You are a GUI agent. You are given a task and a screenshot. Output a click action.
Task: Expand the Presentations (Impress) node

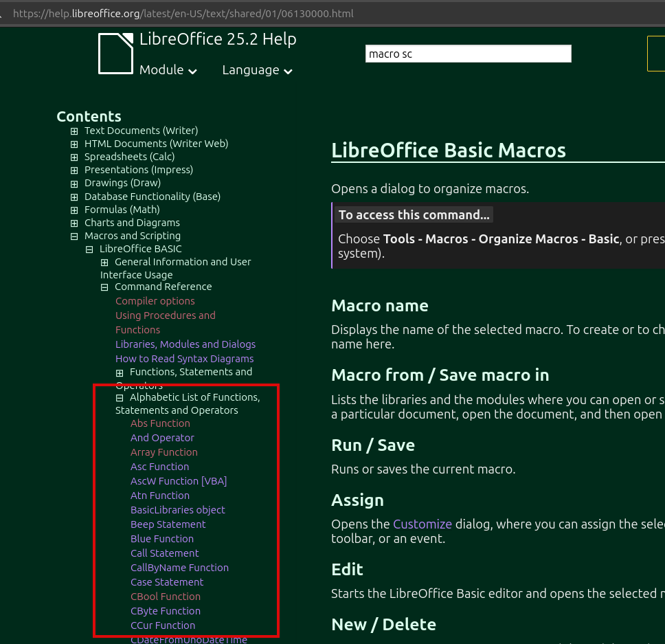point(74,170)
